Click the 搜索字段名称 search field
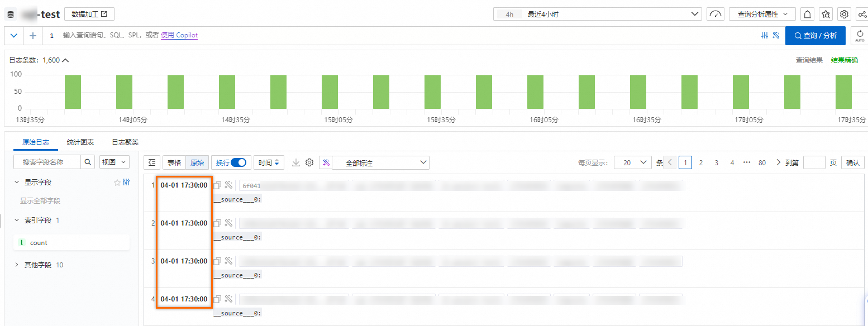Image resolution: width=868 pixels, height=326 pixels. point(47,162)
